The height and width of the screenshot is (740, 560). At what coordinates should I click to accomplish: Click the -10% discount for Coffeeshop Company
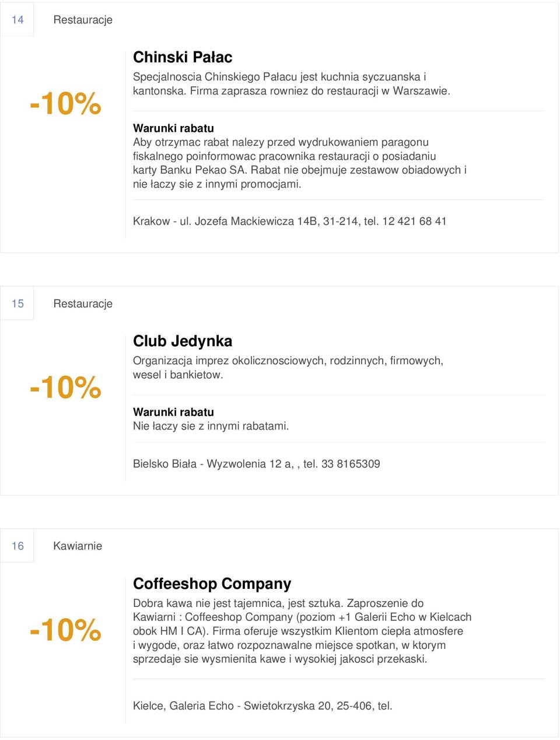pos(66,630)
